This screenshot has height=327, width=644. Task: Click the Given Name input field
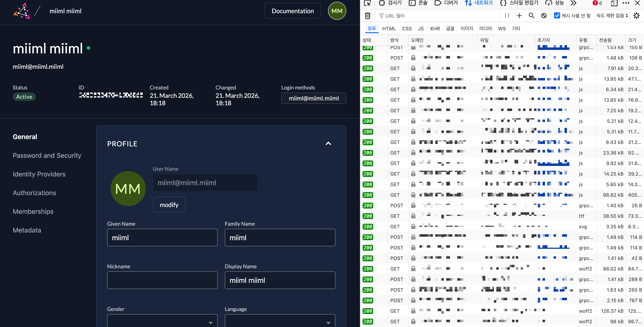162,237
